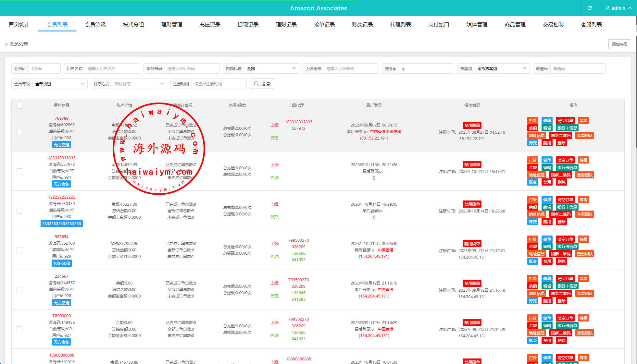This screenshot has width=637, height=364.
Task: Click 查看团队 for user 78900000
Action: (x=585, y=333)
